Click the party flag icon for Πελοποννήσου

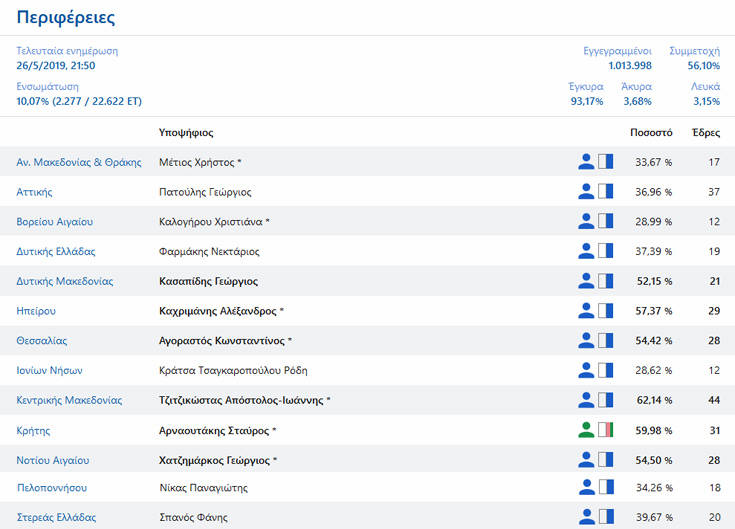point(605,488)
